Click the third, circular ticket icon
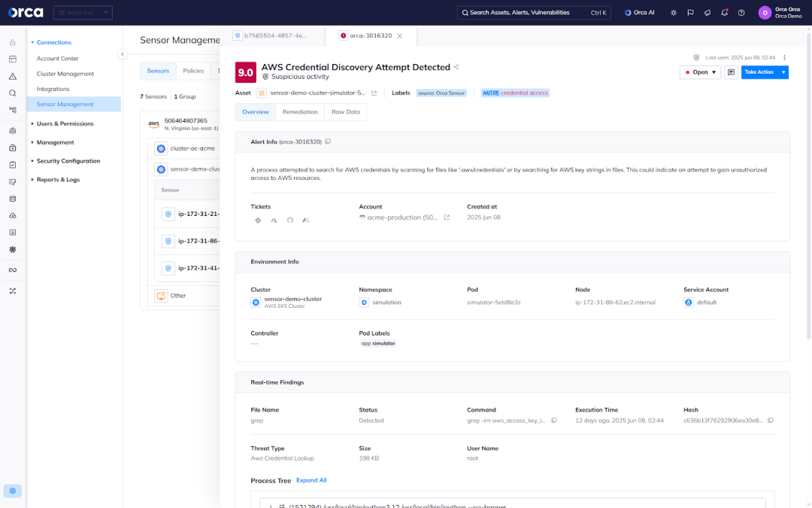Screen dimensions: 812x508 tap(290, 221)
